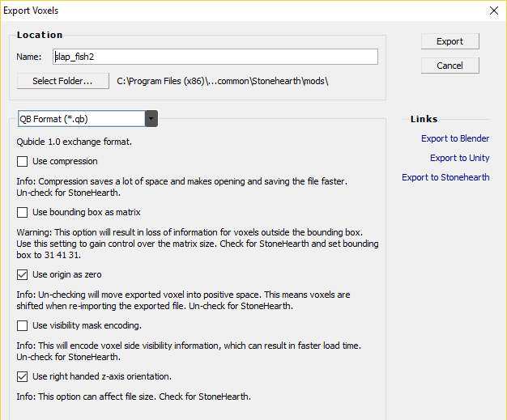Click the 'Links' section heading
This screenshot has width=507, height=420.
pos(424,119)
